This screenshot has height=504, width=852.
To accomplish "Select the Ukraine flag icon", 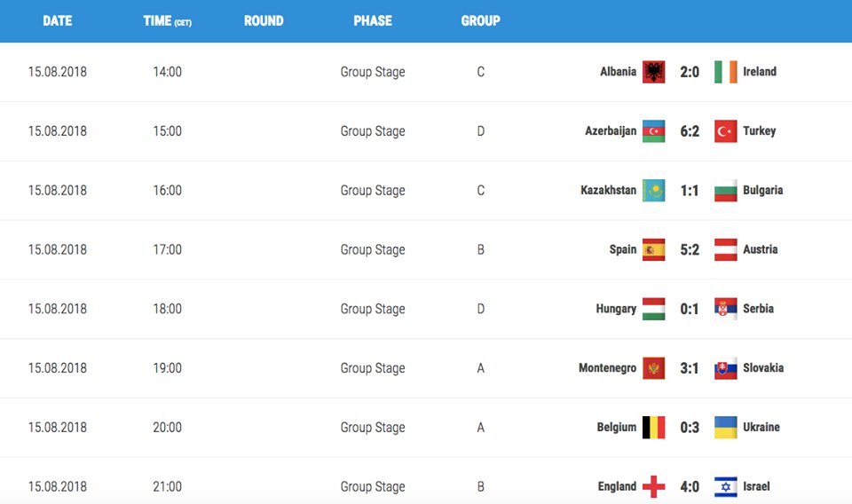I will click(725, 427).
